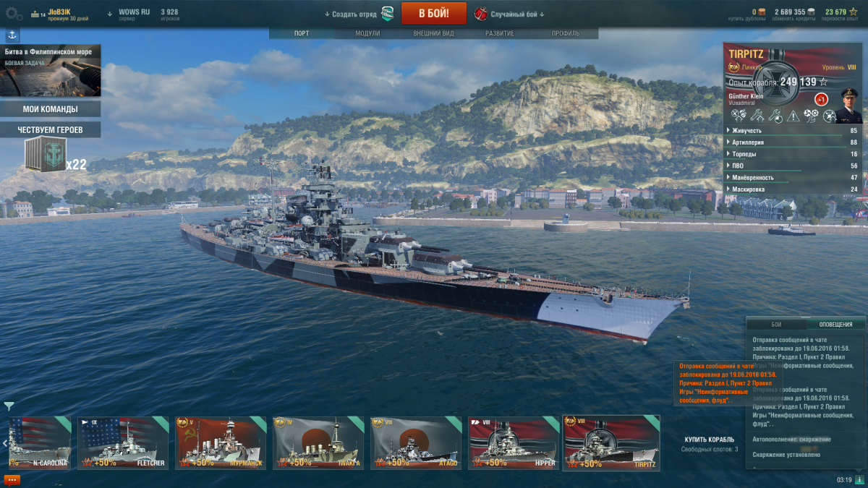
Task: Click the free experience star icon
Action: tap(853, 12)
